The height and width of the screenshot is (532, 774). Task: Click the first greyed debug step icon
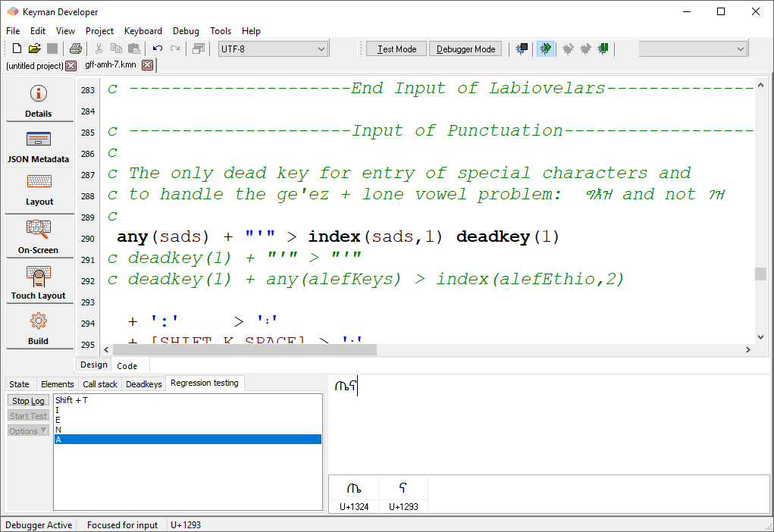click(x=568, y=49)
